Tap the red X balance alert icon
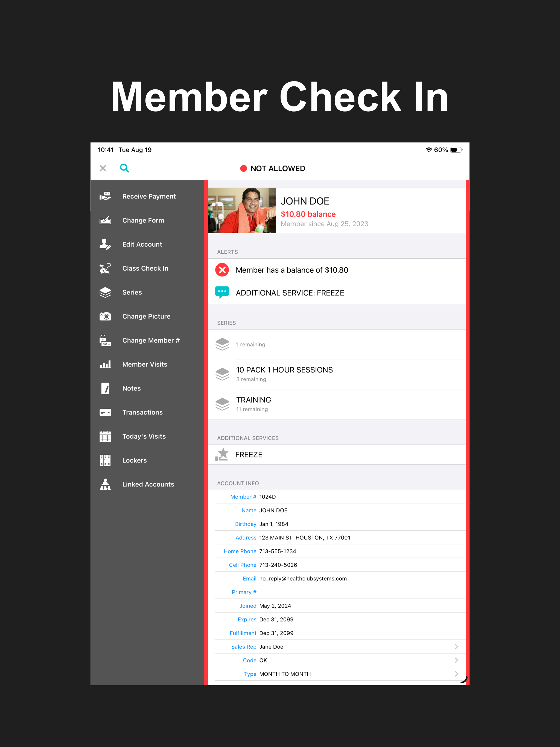Screen dimensions: 560x747 click(222, 270)
